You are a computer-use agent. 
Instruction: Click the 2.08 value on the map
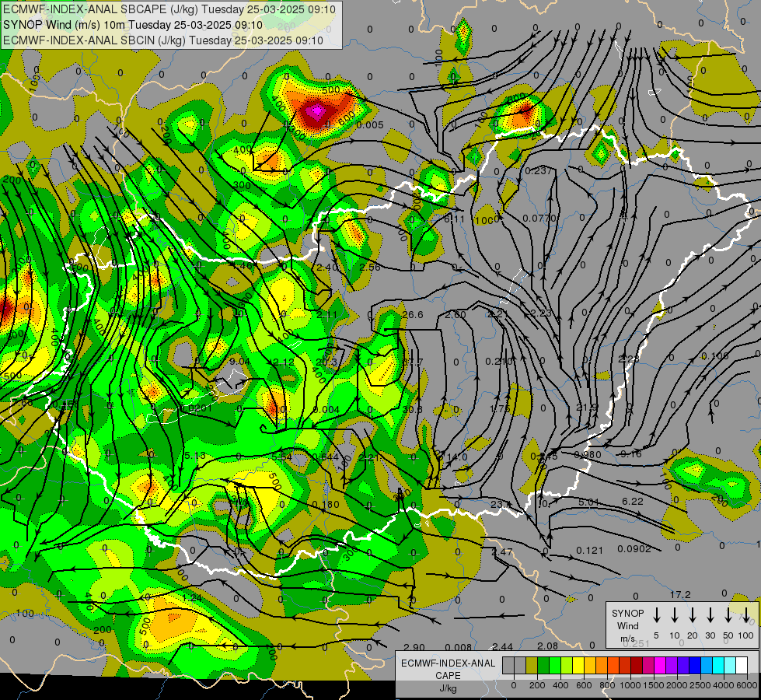pyautogui.click(x=547, y=646)
